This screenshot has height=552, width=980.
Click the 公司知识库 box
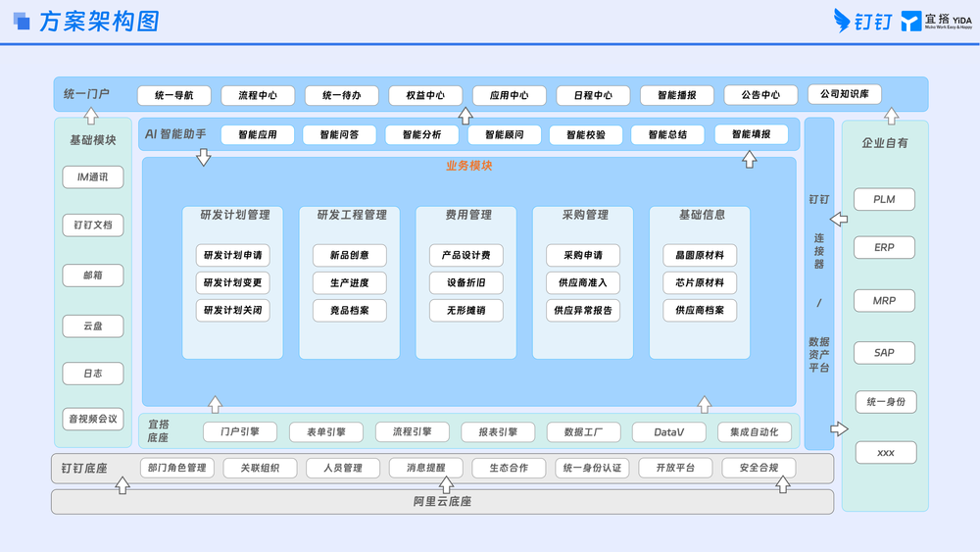tap(845, 94)
